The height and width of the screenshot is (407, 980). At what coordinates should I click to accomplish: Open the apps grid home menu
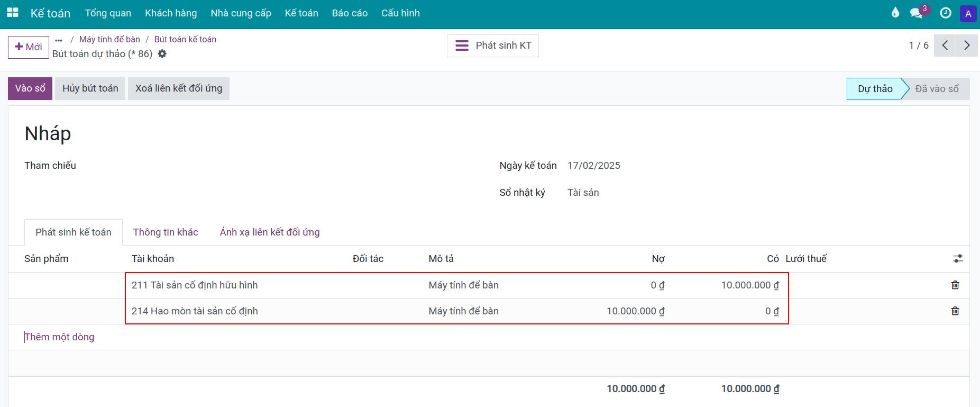12,13
